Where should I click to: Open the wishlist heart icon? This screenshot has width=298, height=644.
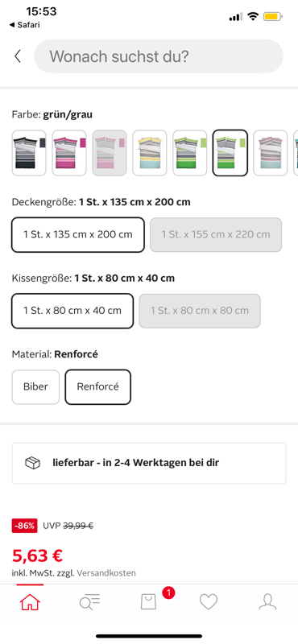pyautogui.click(x=209, y=602)
